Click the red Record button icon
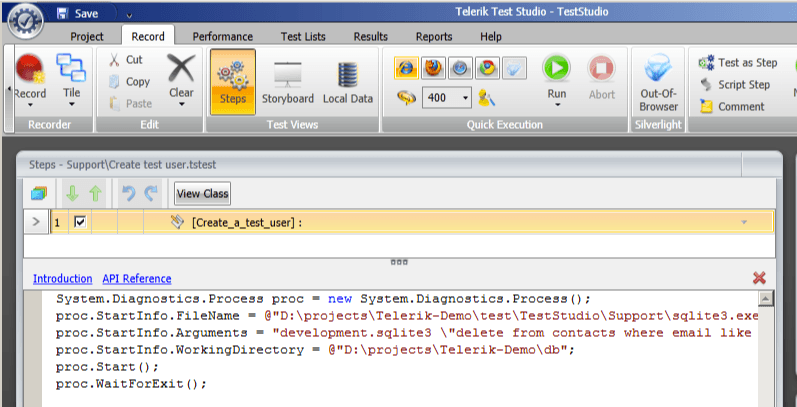The height and width of the screenshot is (407, 797). pyautogui.click(x=30, y=69)
